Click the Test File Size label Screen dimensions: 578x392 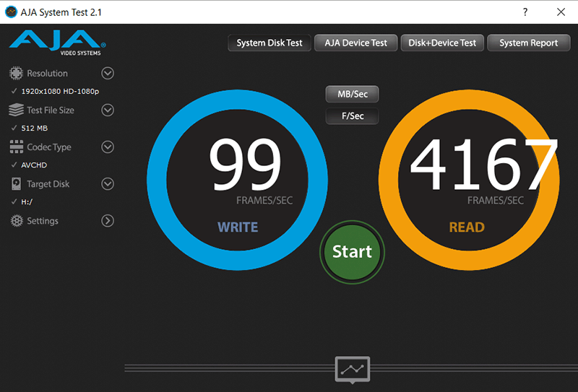coord(51,110)
